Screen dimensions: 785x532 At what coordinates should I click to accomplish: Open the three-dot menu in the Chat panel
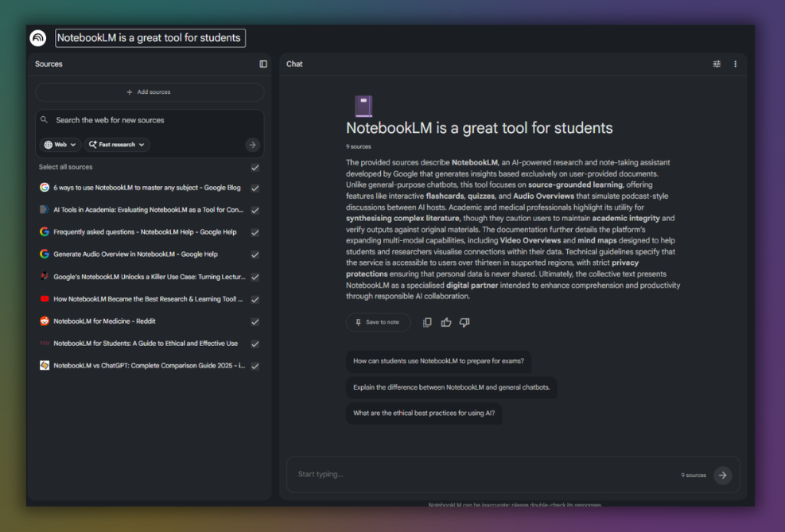tap(735, 64)
